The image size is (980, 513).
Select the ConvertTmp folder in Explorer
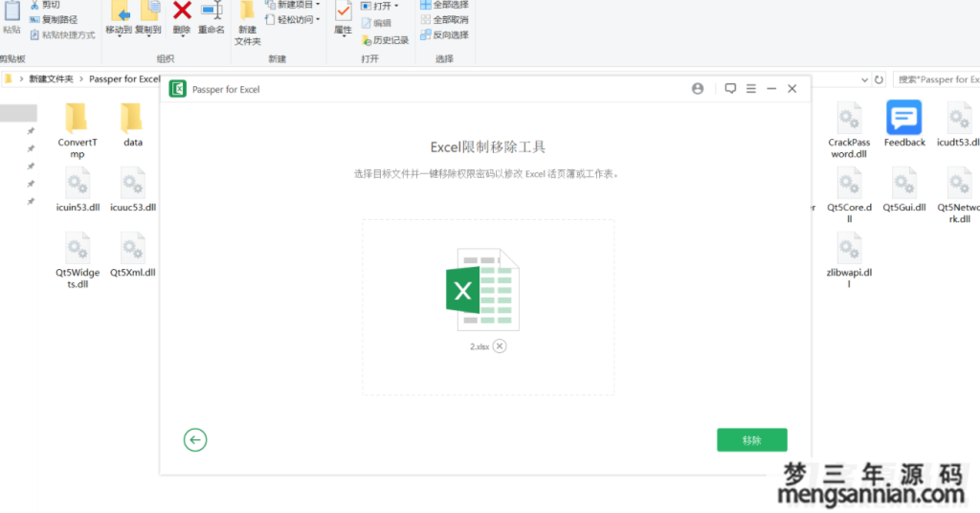(x=77, y=130)
